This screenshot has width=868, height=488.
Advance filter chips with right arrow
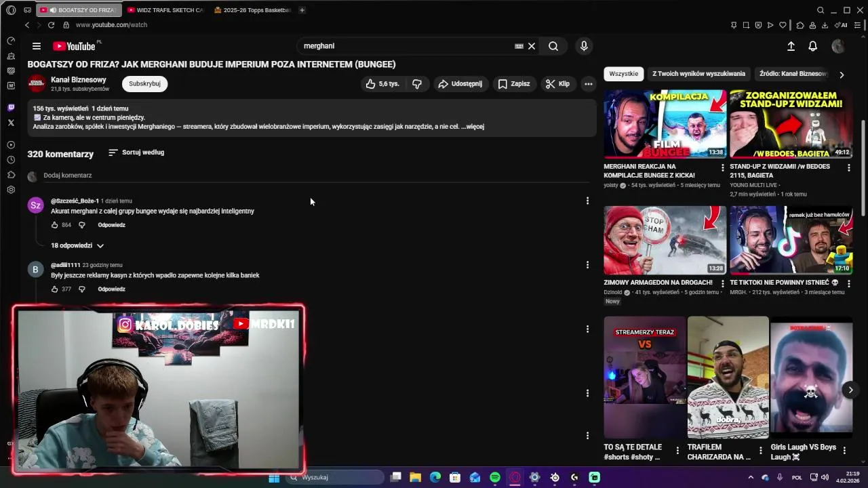pos(842,75)
